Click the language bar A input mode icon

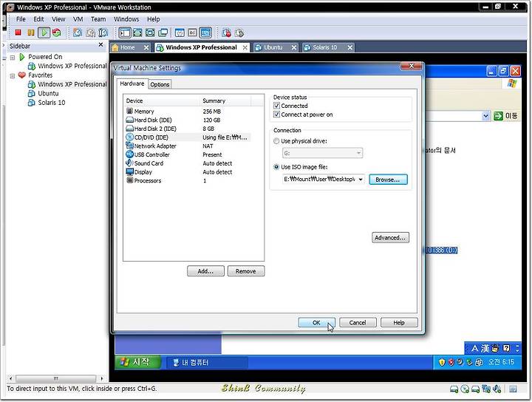click(475, 348)
